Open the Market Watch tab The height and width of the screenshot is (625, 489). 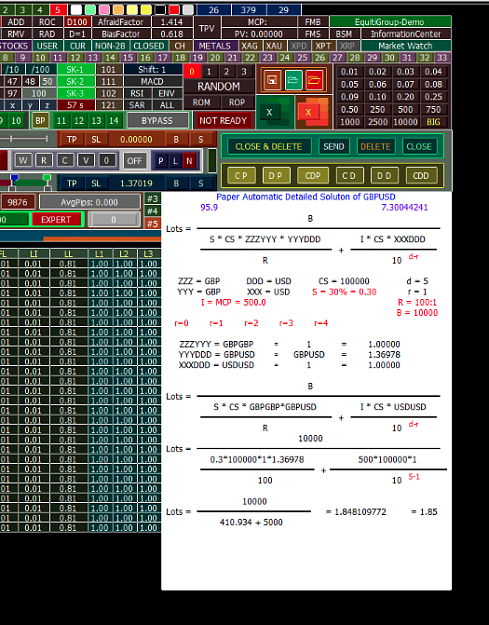[x=405, y=46]
